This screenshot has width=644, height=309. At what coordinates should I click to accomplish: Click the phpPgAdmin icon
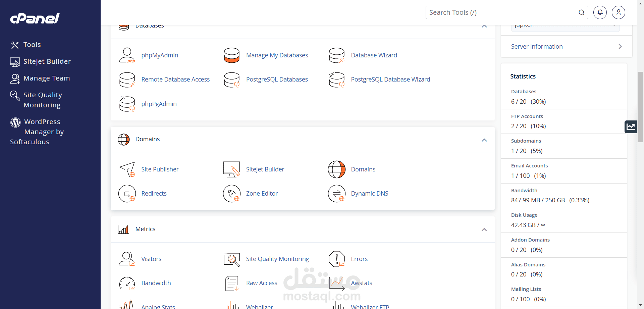click(127, 104)
